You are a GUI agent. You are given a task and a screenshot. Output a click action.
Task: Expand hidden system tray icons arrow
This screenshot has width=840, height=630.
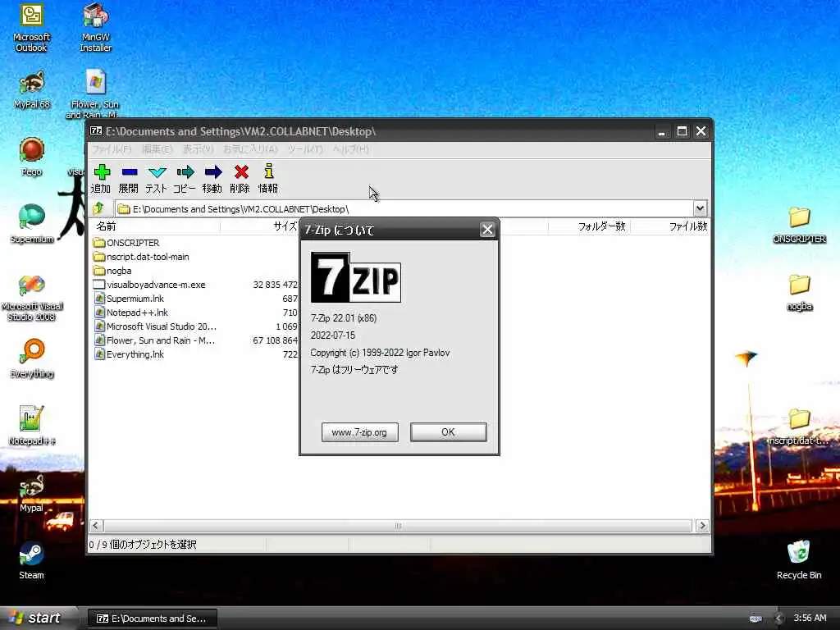[x=778, y=619]
